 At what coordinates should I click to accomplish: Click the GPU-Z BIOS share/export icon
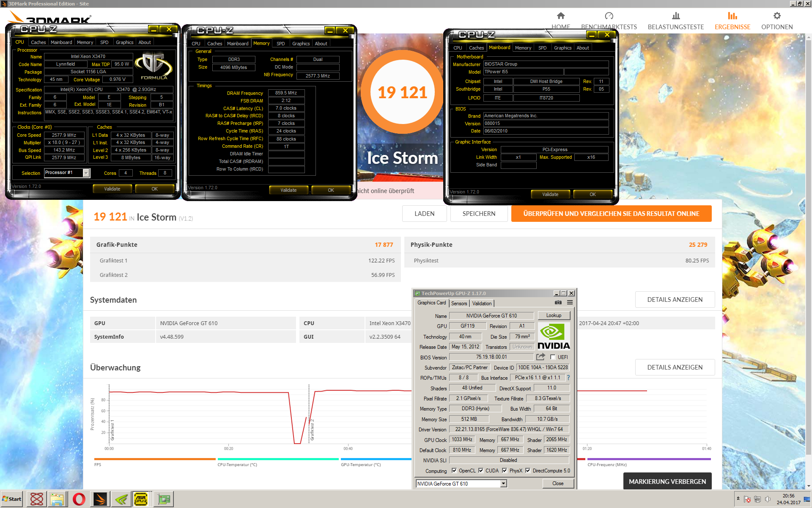point(540,357)
